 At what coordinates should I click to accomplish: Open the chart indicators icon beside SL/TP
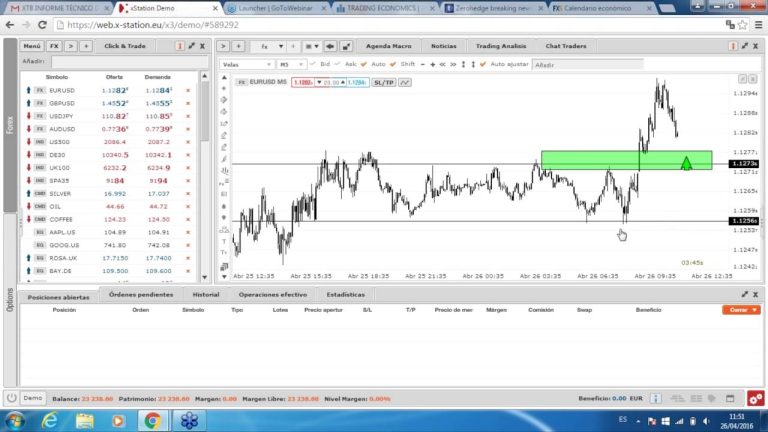click(x=405, y=82)
